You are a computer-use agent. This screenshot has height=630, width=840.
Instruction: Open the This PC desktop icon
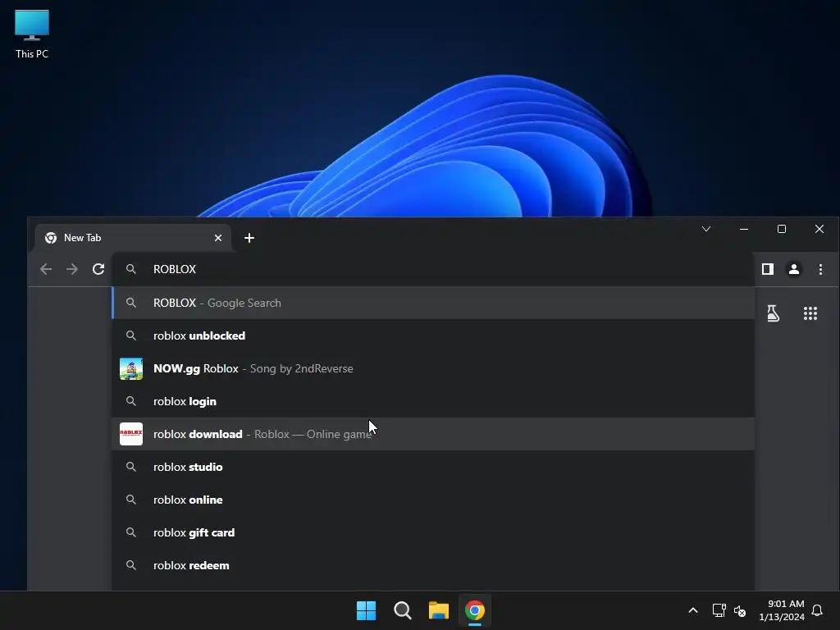(x=32, y=34)
